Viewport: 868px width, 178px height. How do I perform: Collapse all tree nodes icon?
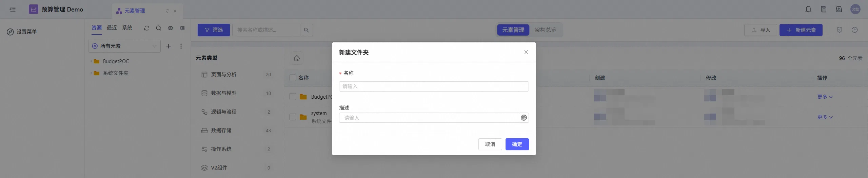(x=182, y=28)
